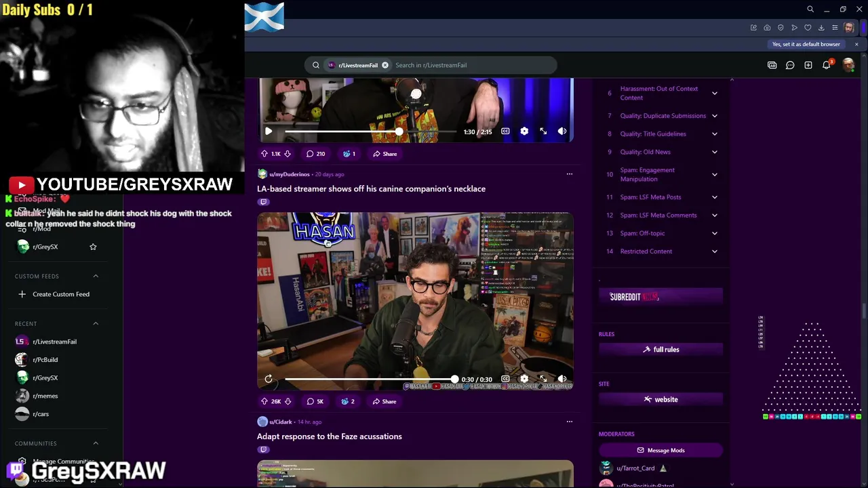
Task: Mute the top video volume
Action: tap(562, 131)
